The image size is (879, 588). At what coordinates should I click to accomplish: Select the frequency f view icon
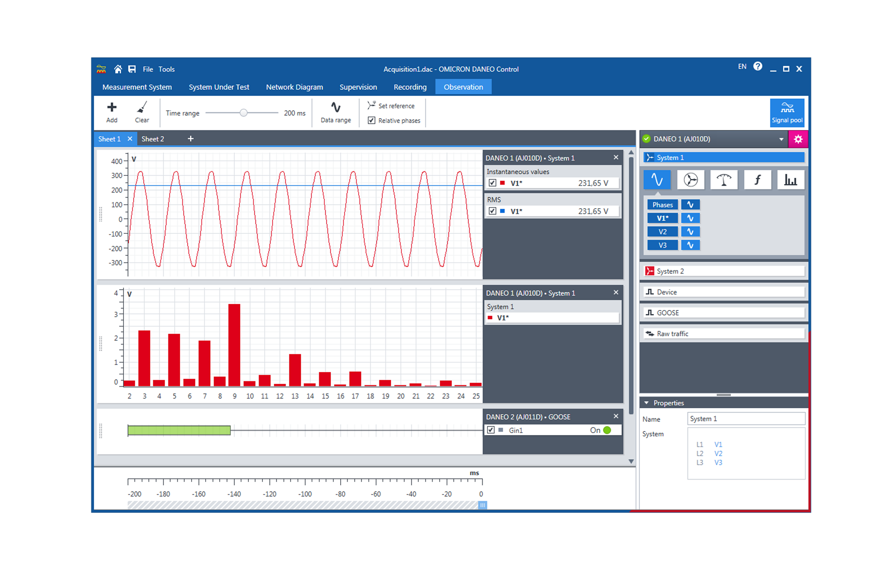click(x=757, y=180)
